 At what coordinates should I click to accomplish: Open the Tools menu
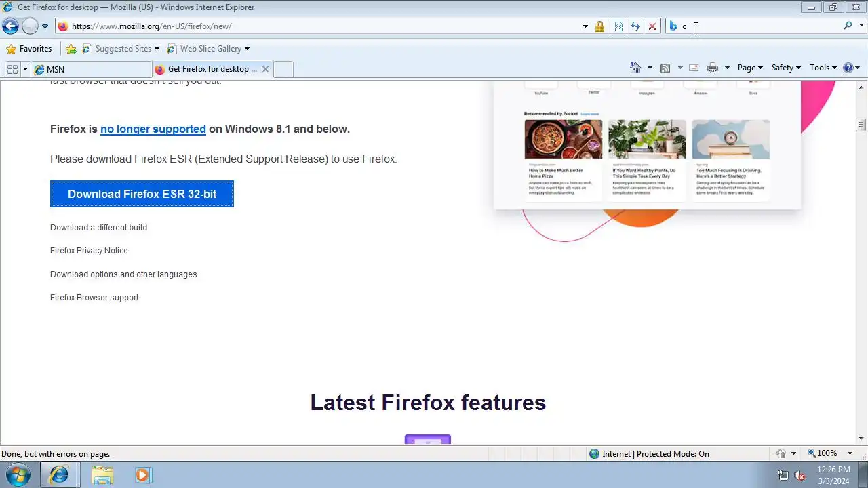tap(823, 68)
